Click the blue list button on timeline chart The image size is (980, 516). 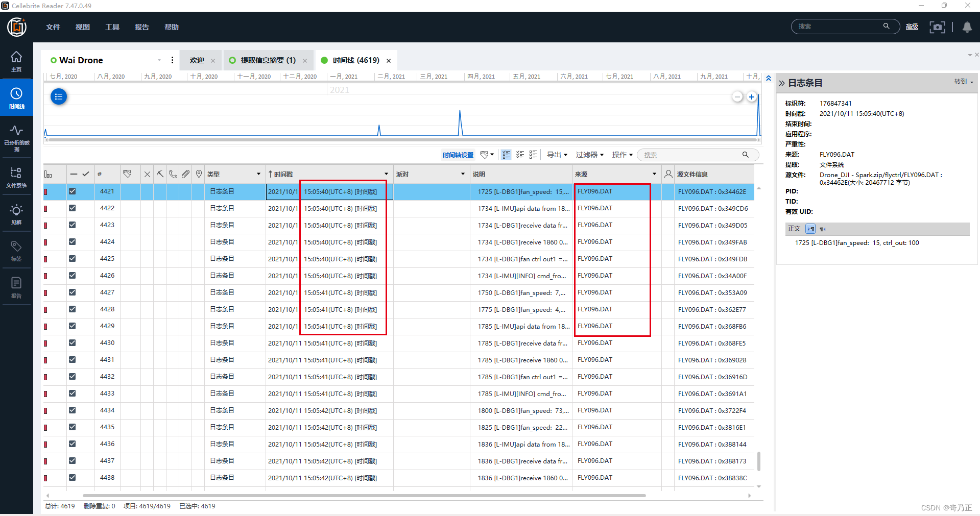59,96
